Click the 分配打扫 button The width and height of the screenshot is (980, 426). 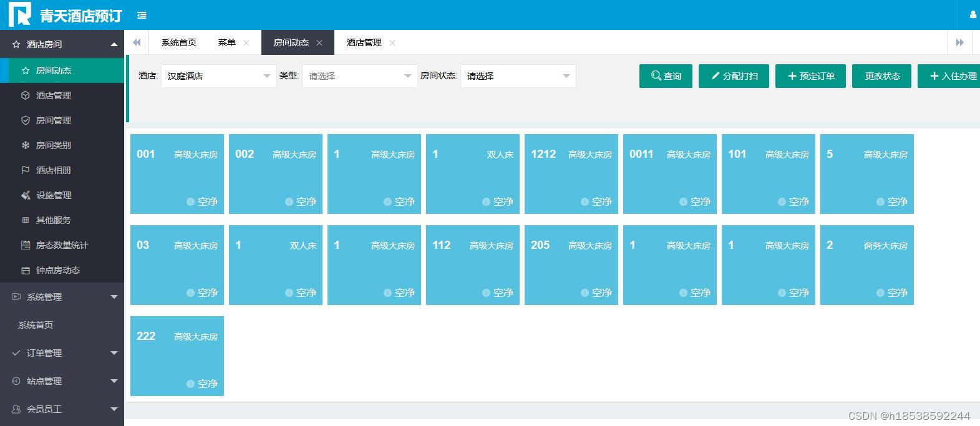(x=734, y=76)
